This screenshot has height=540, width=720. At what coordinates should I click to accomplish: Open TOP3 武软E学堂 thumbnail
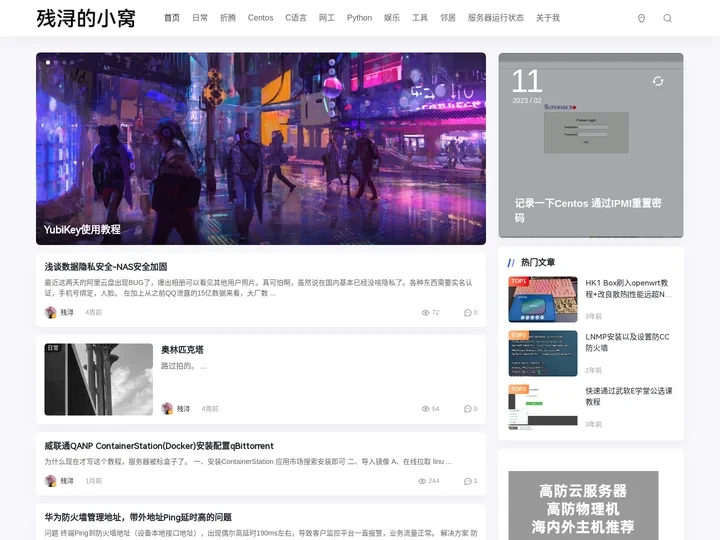[x=543, y=407]
